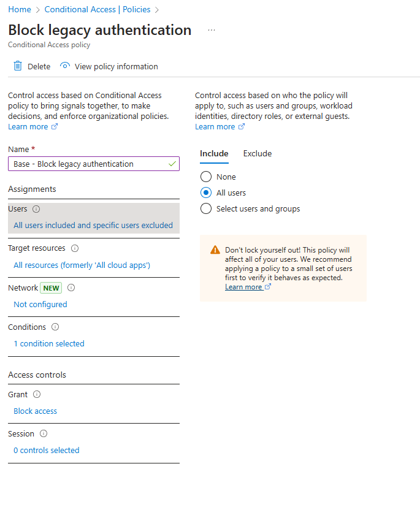Select the All users radio button
The width and height of the screenshot is (420, 507).
coord(206,193)
